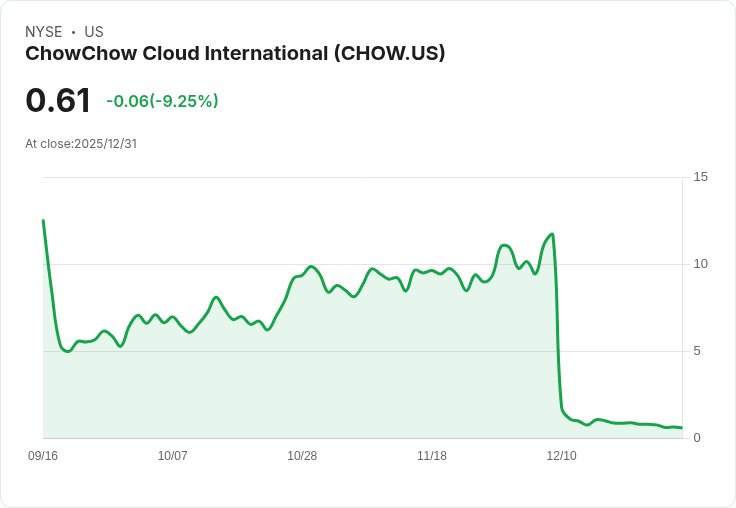Click the 09/16 date label
736x508 pixels.
[x=43, y=456]
